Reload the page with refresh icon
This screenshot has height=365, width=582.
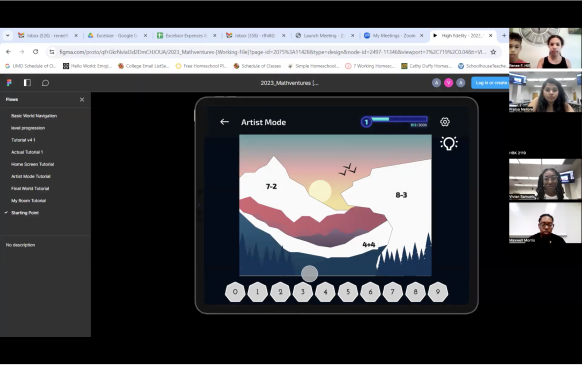coord(36,52)
